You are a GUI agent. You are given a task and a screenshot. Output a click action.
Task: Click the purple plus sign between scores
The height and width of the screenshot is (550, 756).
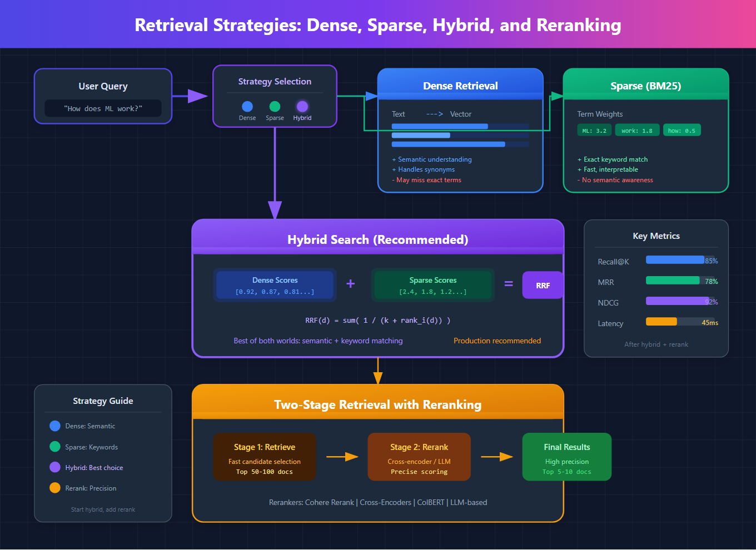click(350, 284)
